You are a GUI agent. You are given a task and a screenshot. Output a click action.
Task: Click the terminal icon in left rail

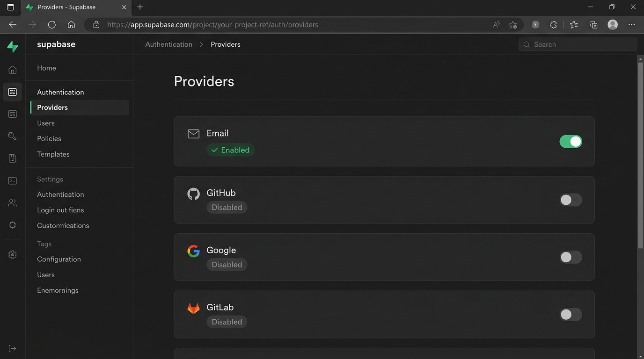13,181
